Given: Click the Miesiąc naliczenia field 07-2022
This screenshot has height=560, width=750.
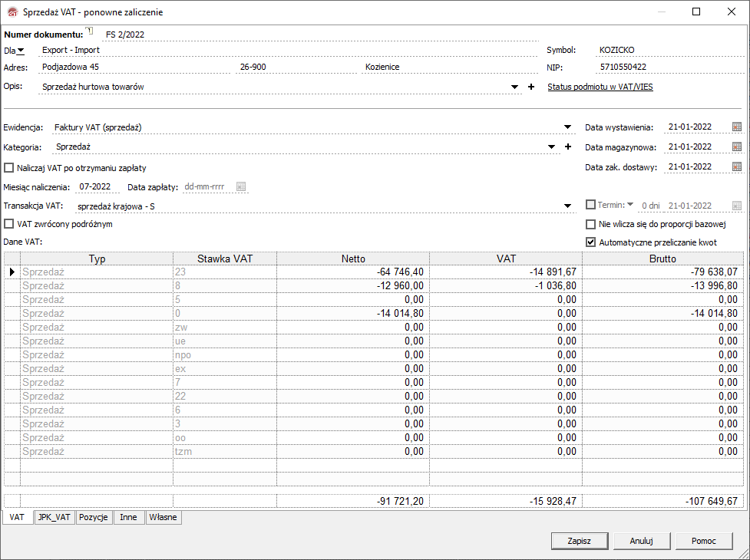Looking at the screenshot, I should (x=97, y=187).
